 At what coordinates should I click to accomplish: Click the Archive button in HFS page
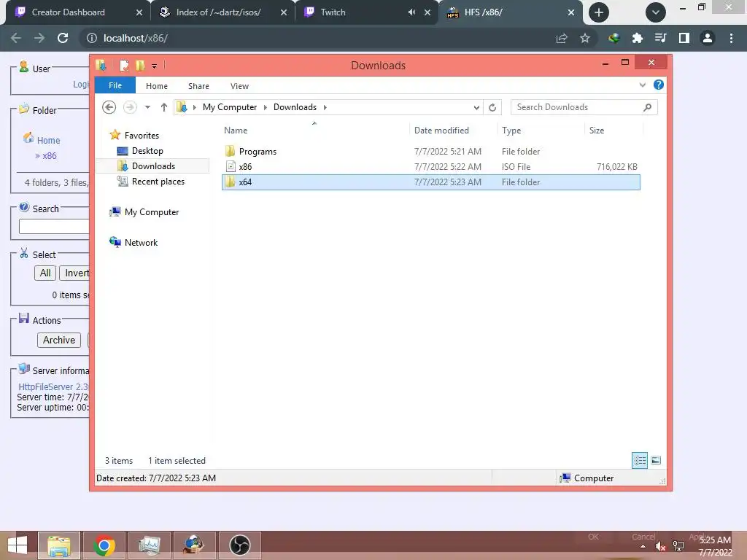click(59, 340)
